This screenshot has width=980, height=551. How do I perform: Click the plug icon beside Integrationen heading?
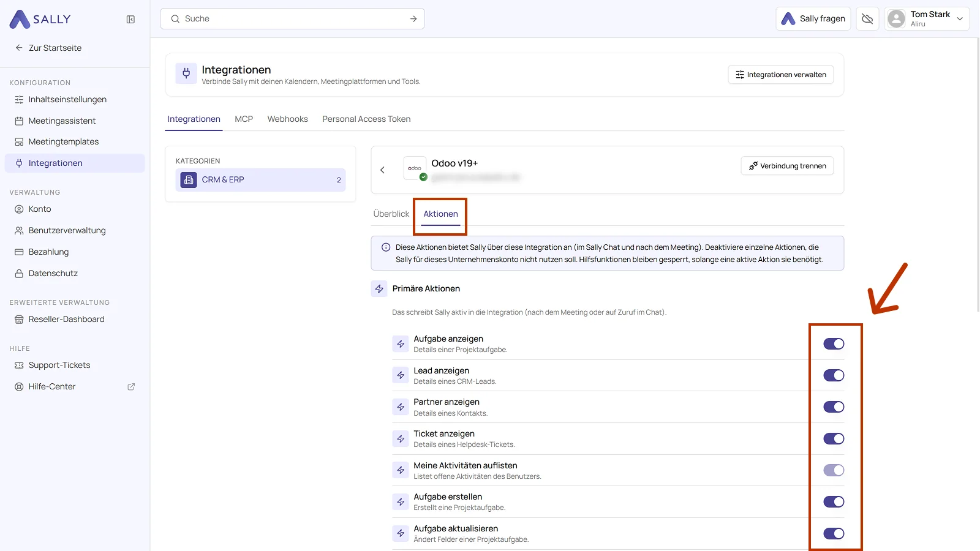186,74
